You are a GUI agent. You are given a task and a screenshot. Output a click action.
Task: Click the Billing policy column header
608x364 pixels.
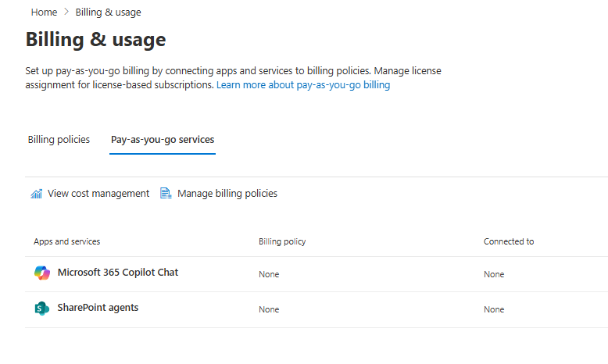pos(282,241)
